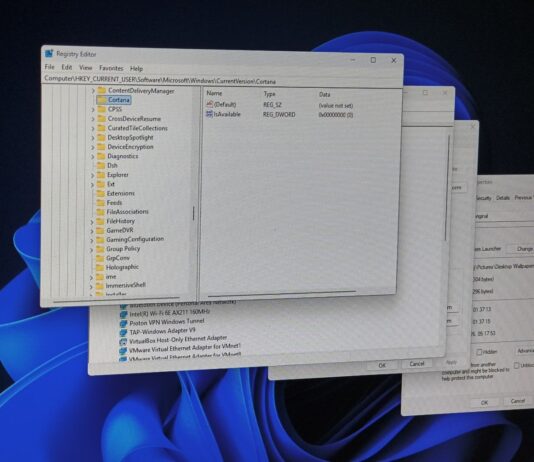Image resolution: width=534 pixels, height=462 pixels.
Task: Expand the DesktopSpotlight key
Action: click(x=93, y=138)
